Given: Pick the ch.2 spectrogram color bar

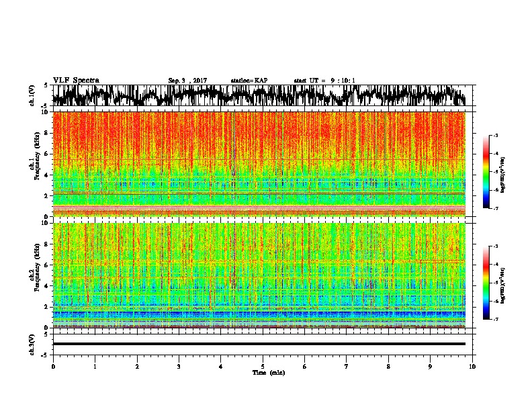Looking at the screenshot, I should [486, 283].
